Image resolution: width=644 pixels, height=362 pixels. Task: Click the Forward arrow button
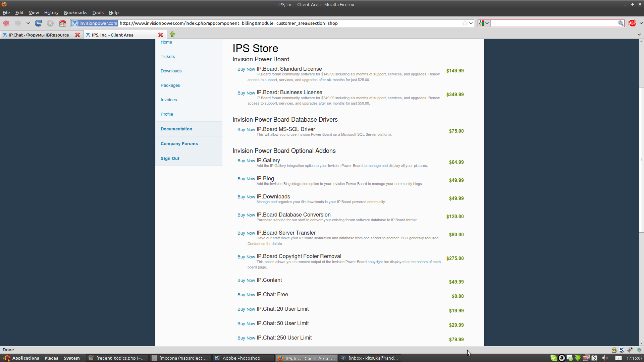click(18, 23)
